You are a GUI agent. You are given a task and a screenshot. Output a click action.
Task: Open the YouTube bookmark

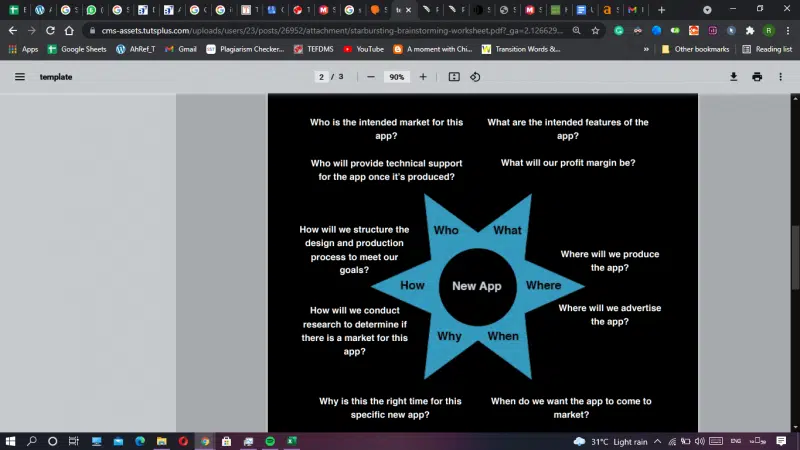coord(363,49)
